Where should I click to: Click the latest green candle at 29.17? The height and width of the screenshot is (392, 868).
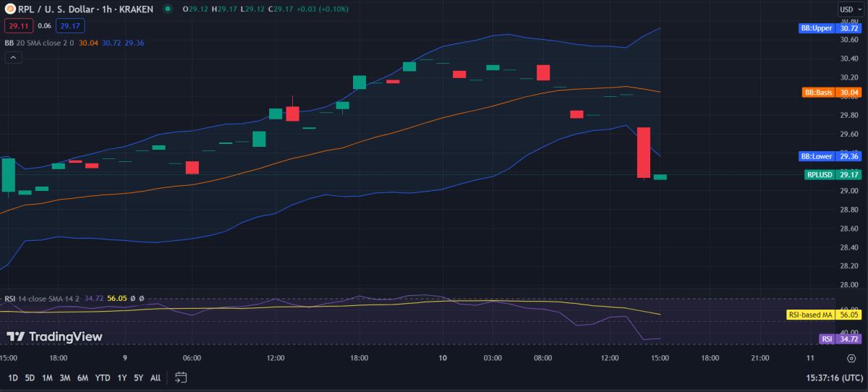coord(660,176)
